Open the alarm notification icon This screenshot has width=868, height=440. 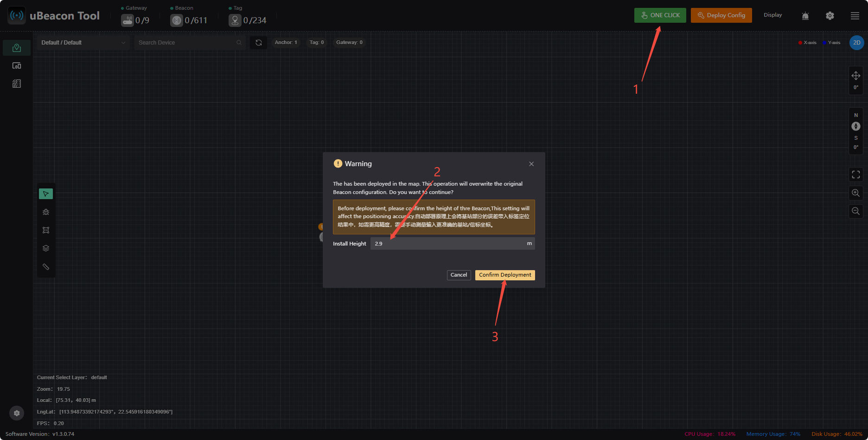(805, 16)
